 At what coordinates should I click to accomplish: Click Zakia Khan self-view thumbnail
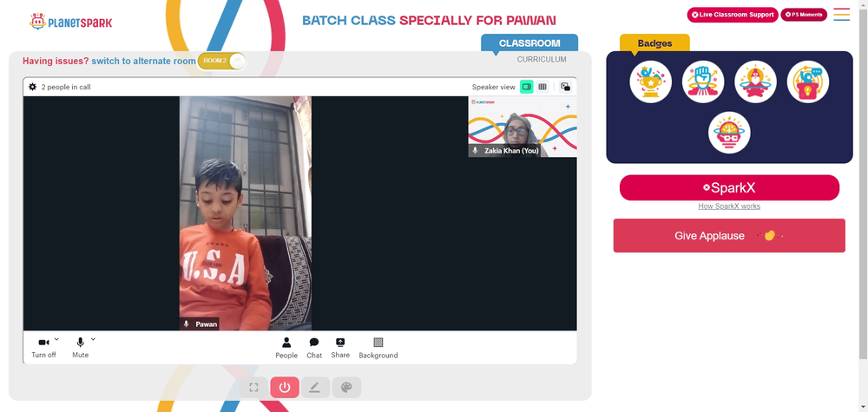523,127
